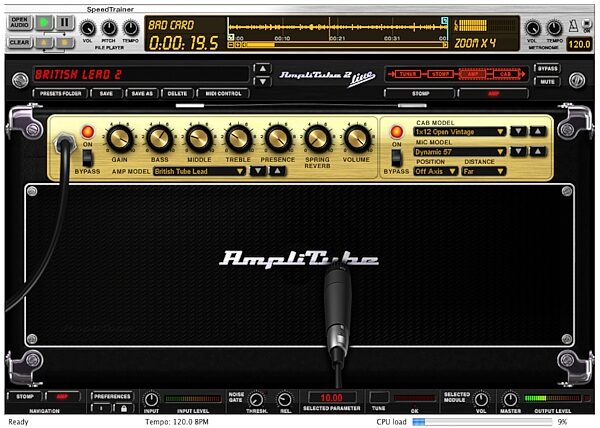Open the PRESETS FOLDER
This screenshot has width=600, height=428.
60,93
